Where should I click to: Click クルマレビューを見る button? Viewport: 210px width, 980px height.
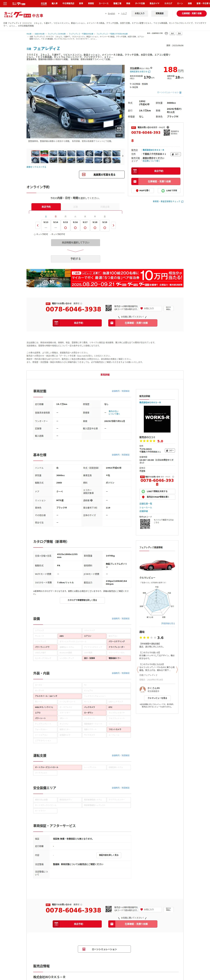[157, 698]
